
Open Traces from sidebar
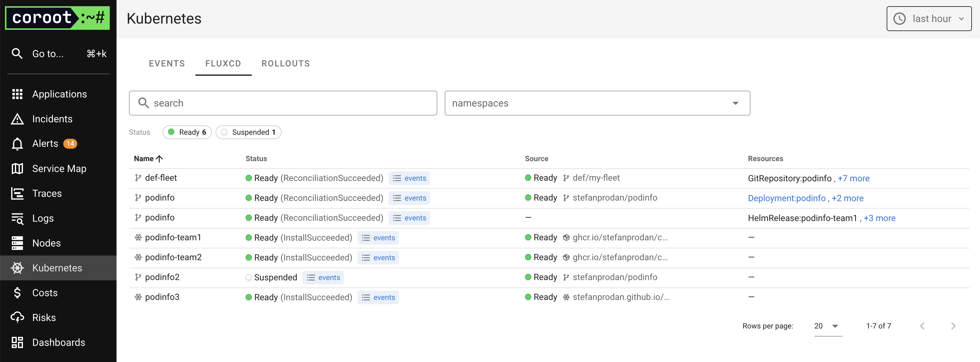click(58, 193)
